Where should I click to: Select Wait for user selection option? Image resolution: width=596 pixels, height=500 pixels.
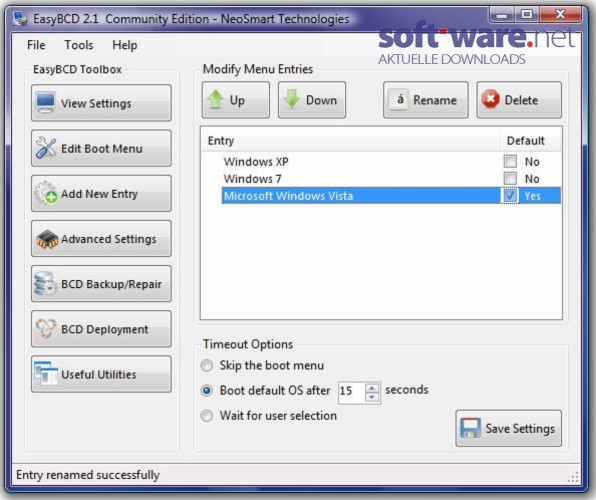[207, 416]
